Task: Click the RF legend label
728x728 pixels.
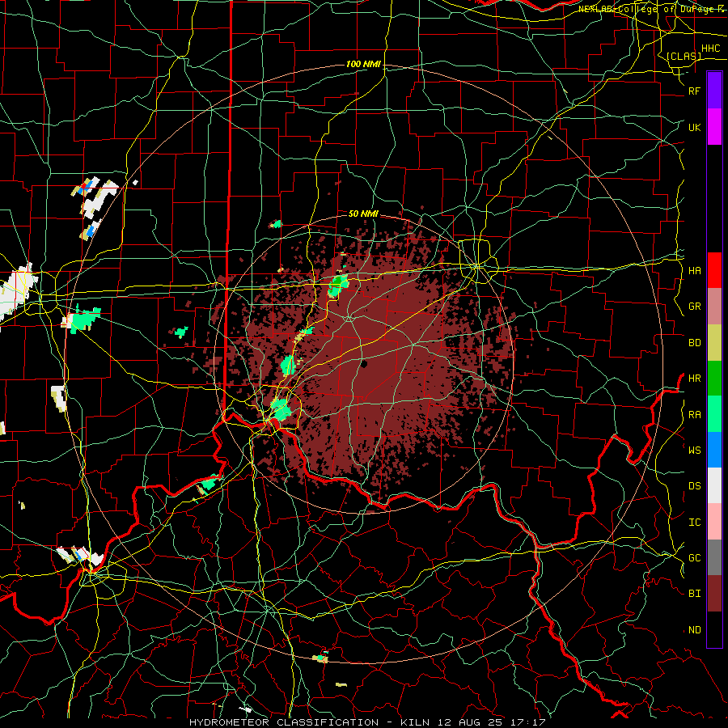Action: pyautogui.click(x=694, y=91)
